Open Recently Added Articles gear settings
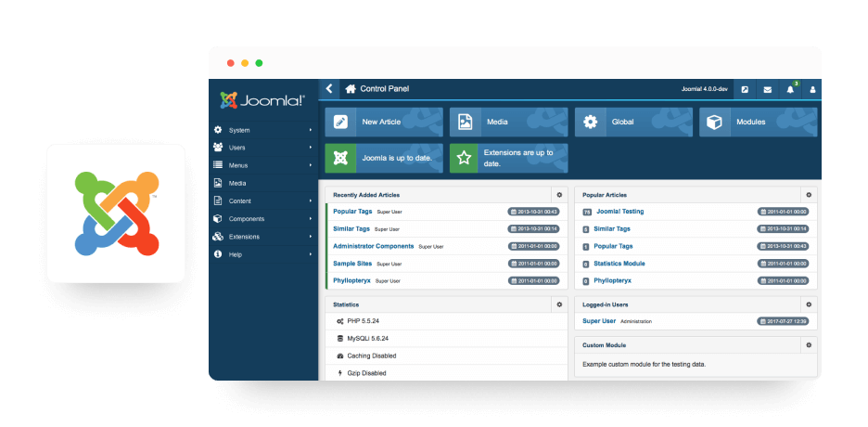 tap(559, 195)
